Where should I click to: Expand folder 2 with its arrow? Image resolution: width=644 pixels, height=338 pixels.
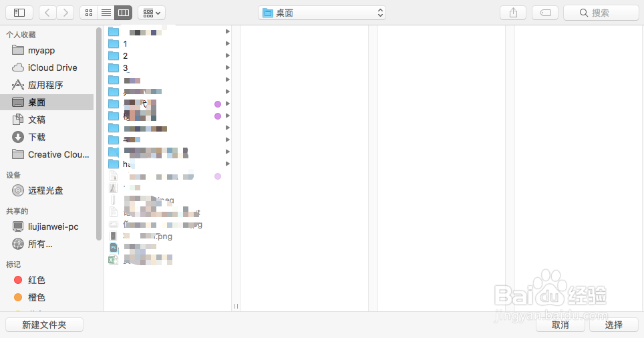point(227,55)
